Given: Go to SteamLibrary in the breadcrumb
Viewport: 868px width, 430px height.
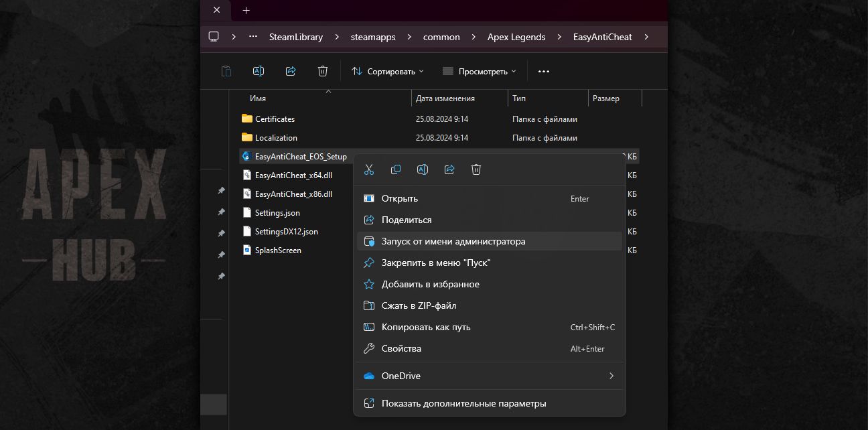Looking at the screenshot, I should point(296,37).
